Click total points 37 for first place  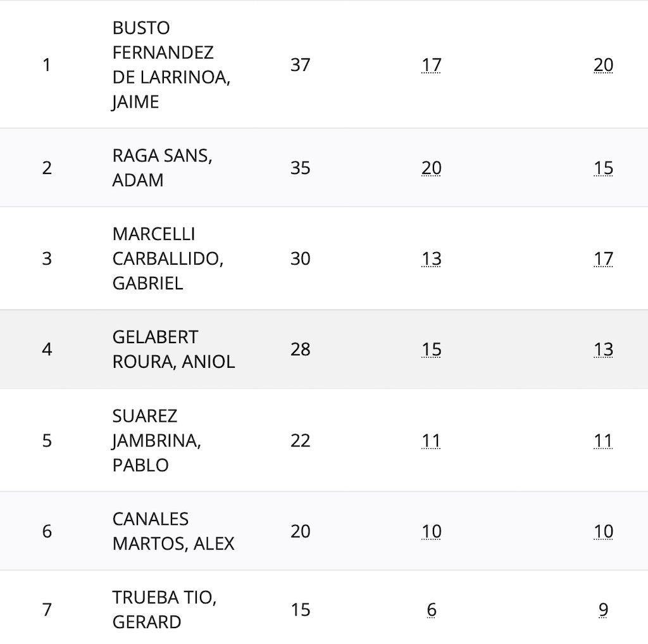pyautogui.click(x=300, y=65)
